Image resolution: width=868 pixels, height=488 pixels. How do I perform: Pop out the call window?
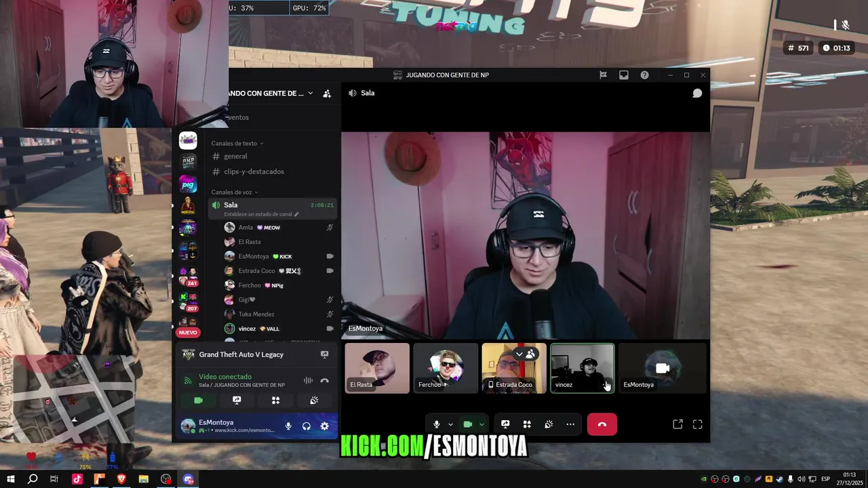pyautogui.click(x=677, y=424)
